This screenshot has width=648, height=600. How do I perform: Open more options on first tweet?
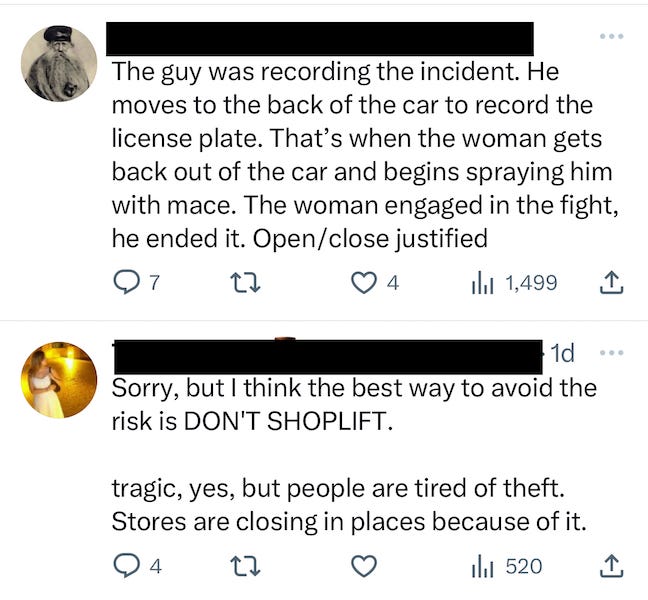click(612, 36)
